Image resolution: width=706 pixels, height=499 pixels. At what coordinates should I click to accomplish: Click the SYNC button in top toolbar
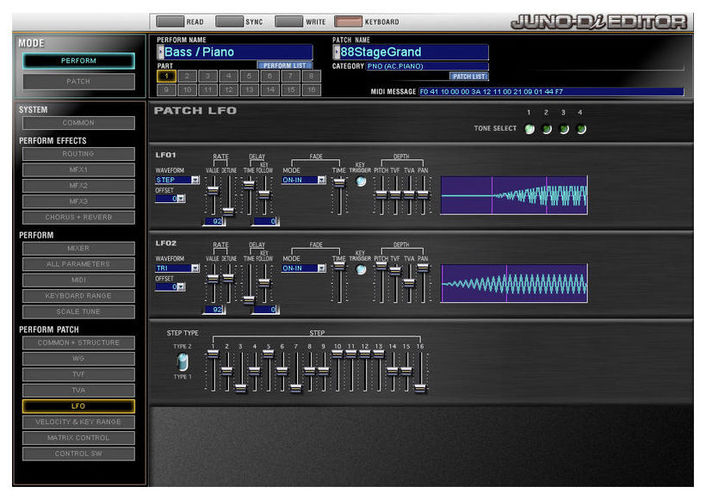click(230, 21)
